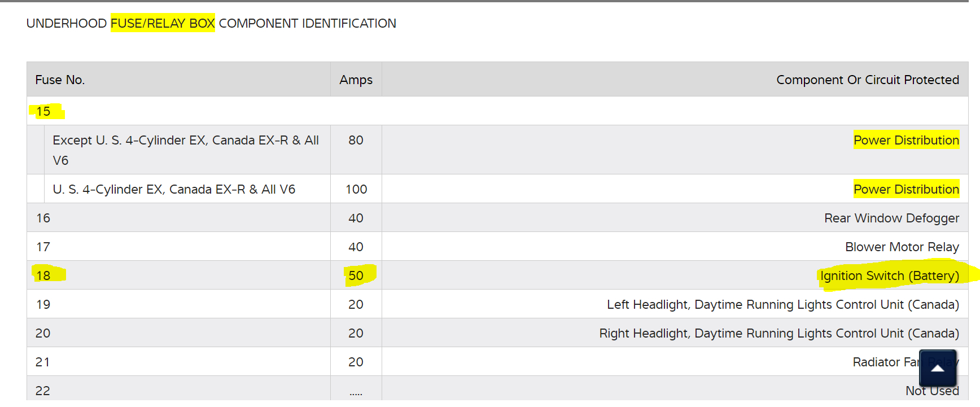Click the Amps column header
Viewport: 980px width, 407px height.
356,80
